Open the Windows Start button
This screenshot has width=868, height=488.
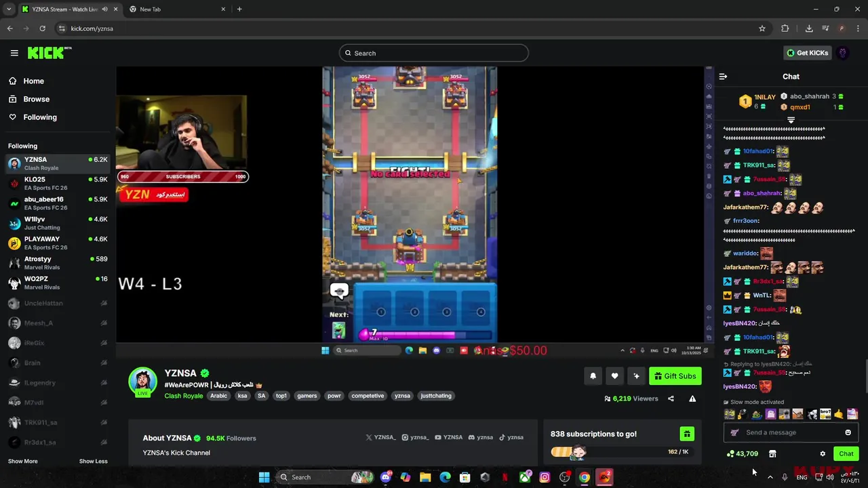tap(264, 477)
